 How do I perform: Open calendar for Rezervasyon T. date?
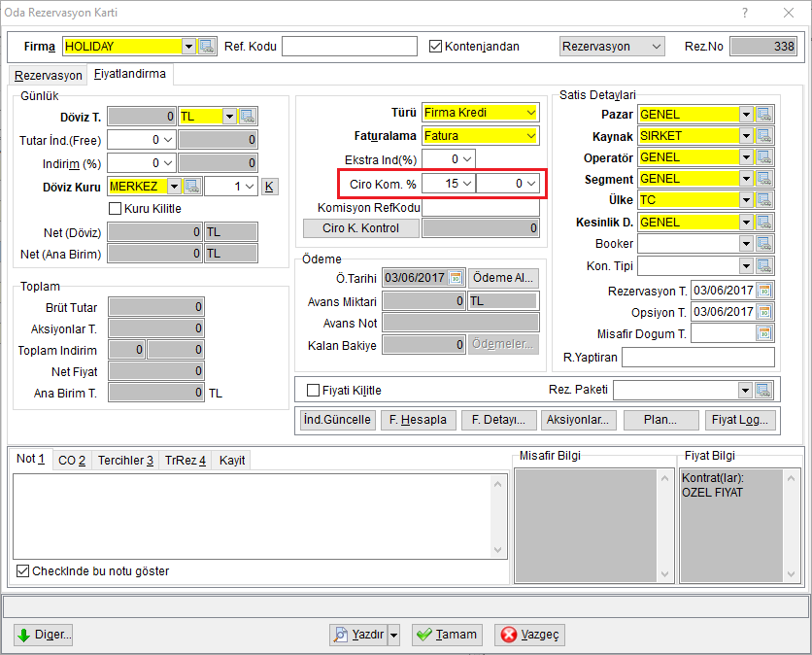(764, 291)
